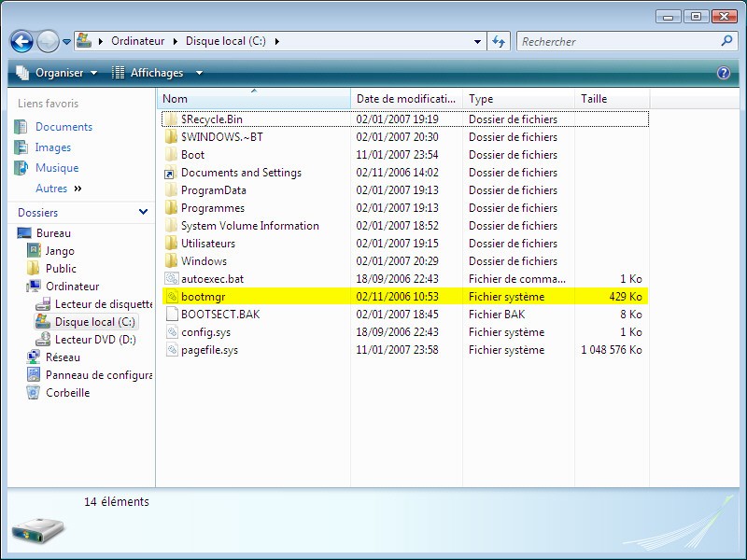
Task: Click the Fichier BAK type cell
Action: click(x=497, y=315)
